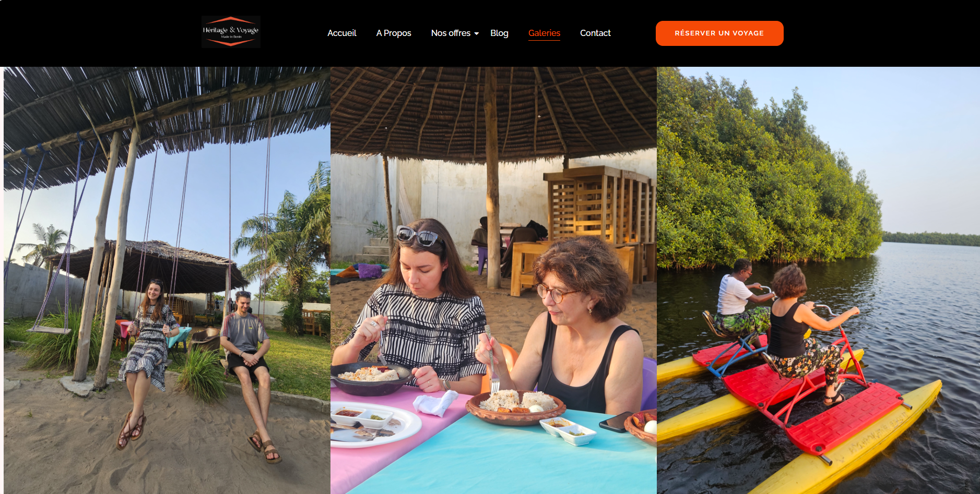This screenshot has width=980, height=494.
Task: Open the swing set gallery photo
Action: 167,280
